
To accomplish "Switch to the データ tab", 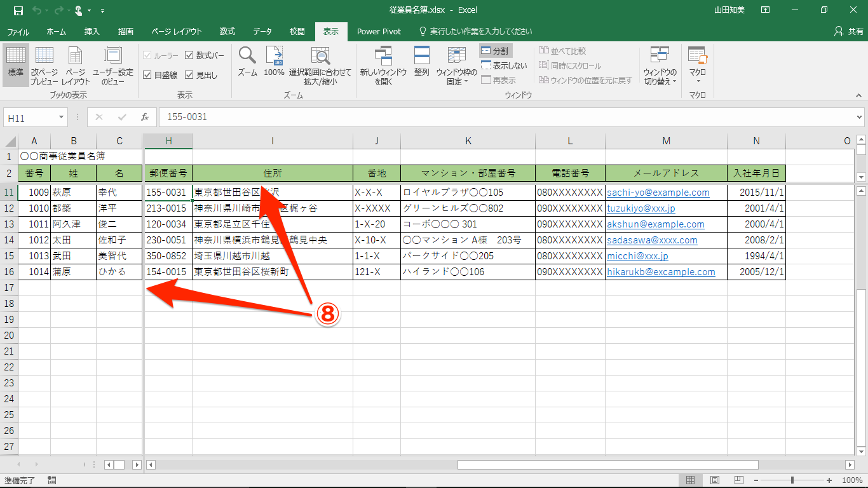I will 262,31.
